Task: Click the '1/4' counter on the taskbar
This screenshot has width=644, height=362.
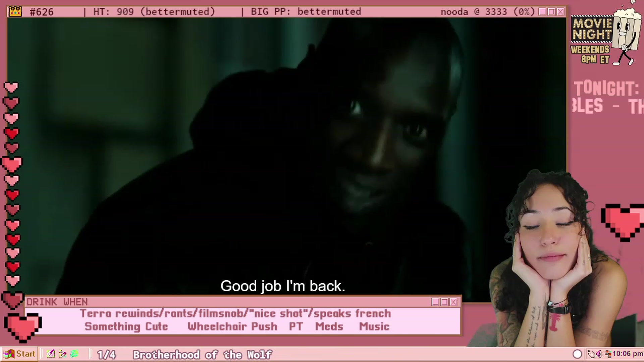Action: tap(106, 355)
